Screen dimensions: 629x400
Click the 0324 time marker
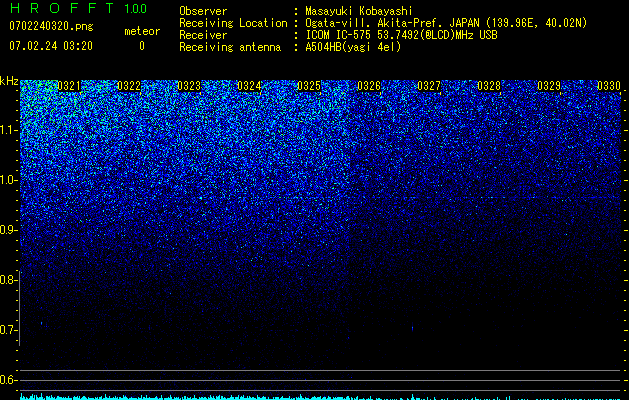point(249,86)
